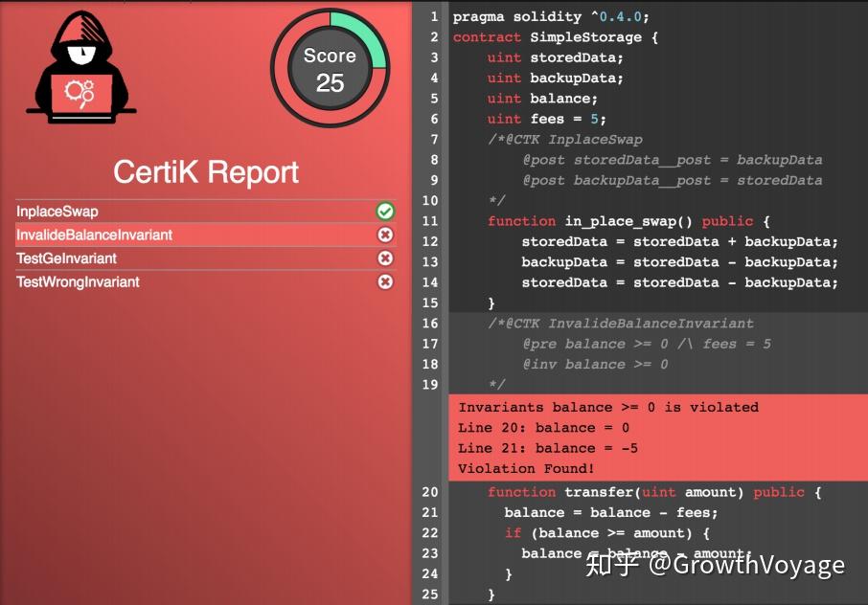This screenshot has width=868, height=605.
Task: Click the 'Line 20: balance = 0' message
Action: point(543,428)
